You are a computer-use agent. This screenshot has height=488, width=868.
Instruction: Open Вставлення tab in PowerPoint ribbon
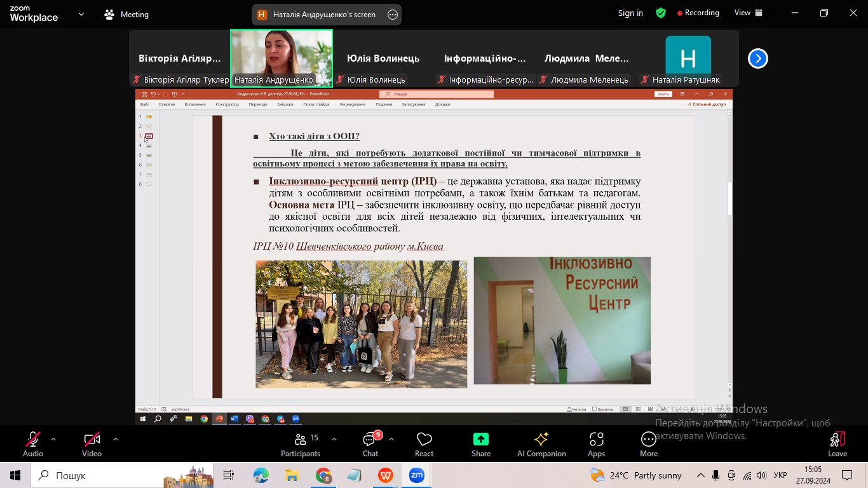(x=195, y=104)
